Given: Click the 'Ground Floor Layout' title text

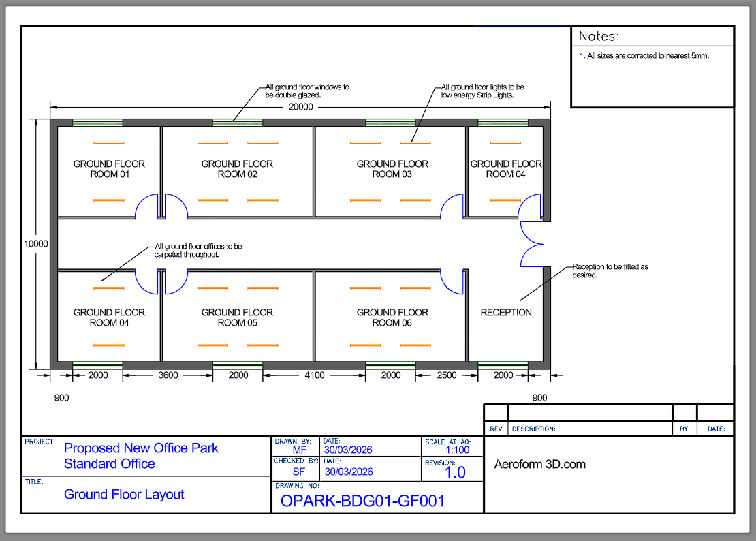Looking at the screenshot, I should 124,494.
